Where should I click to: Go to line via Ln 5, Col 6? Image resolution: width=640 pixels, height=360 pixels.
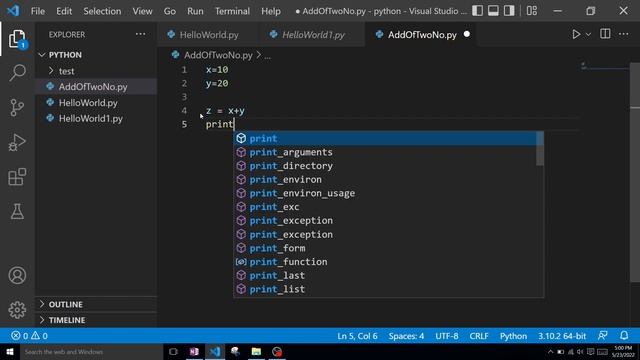[357, 336]
